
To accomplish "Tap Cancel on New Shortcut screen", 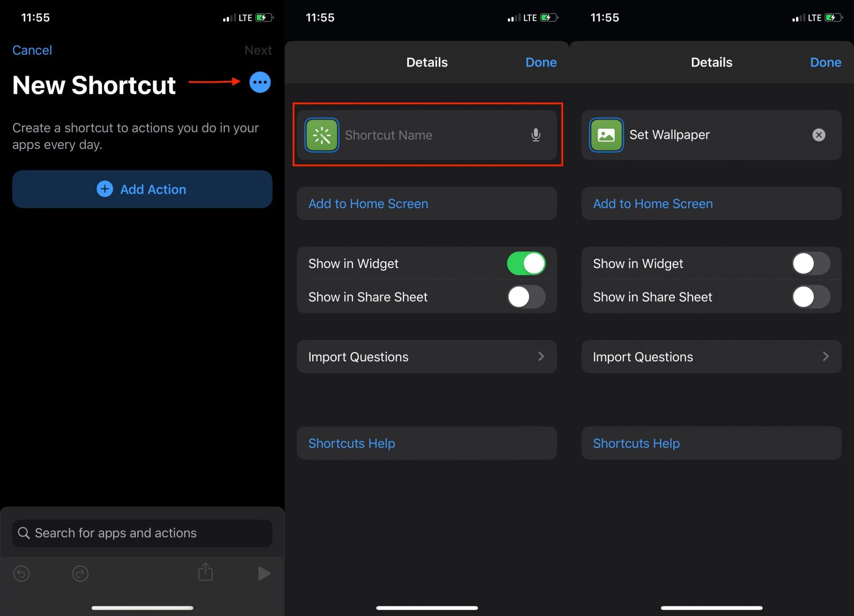I will (x=32, y=50).
